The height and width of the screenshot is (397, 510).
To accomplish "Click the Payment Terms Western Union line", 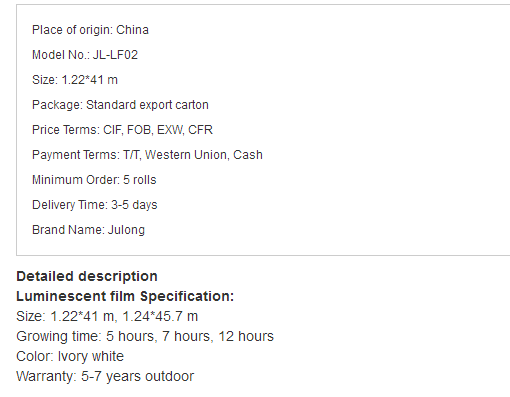I will [x=147, y=155].
